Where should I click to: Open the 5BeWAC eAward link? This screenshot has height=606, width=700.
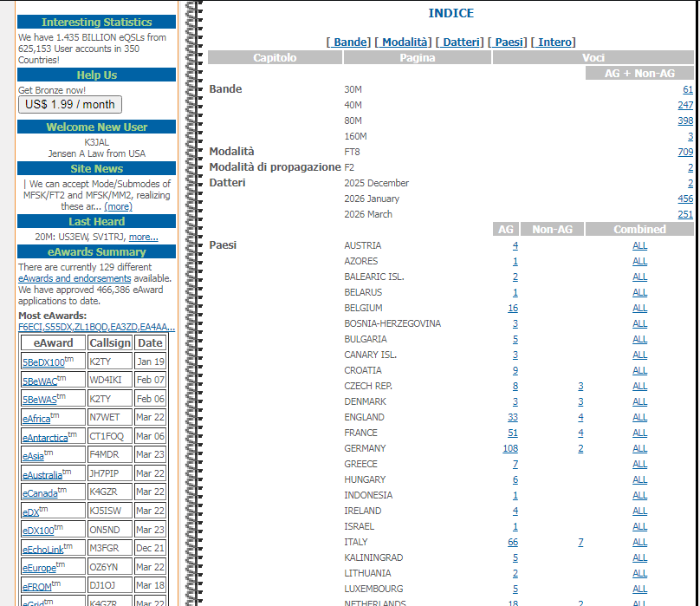tap(40, 381)
